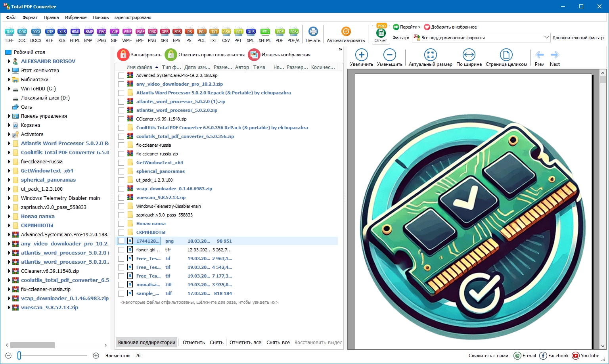Select checkbox for spherical_panoramas folder
The width and height of the screenshot is (609, 364).
(x=121, y=171)
